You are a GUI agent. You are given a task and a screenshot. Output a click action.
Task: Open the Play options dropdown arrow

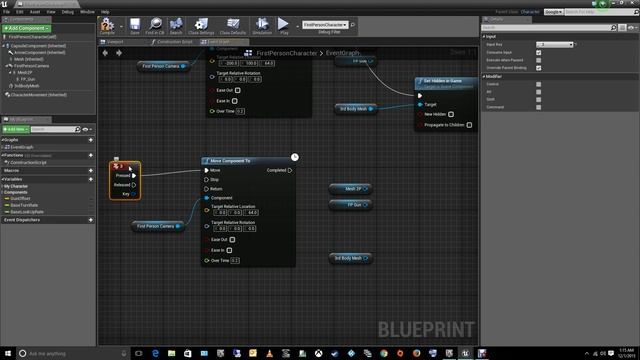(297, 26)
